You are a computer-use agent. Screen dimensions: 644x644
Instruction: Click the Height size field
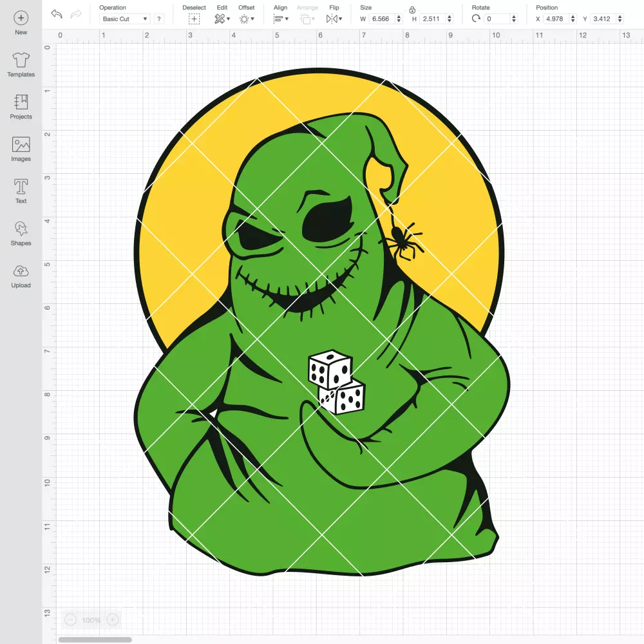pyautogui.click(x=433, y=19)
